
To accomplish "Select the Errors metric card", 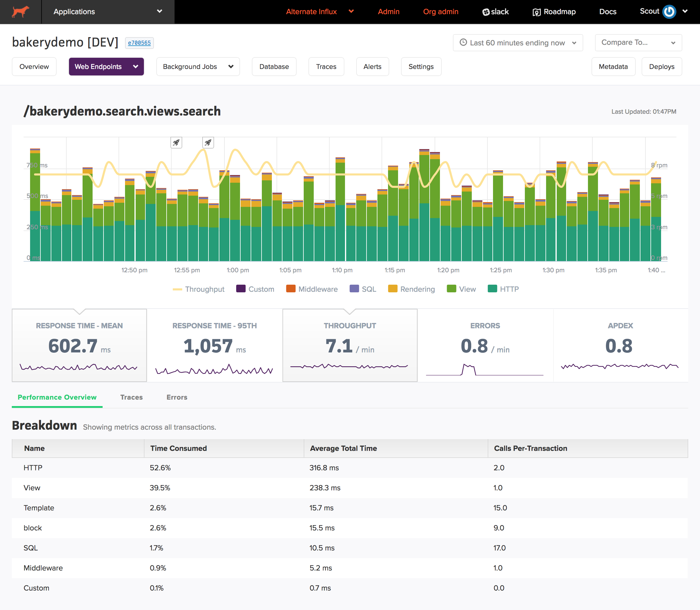I will point(485,345).
